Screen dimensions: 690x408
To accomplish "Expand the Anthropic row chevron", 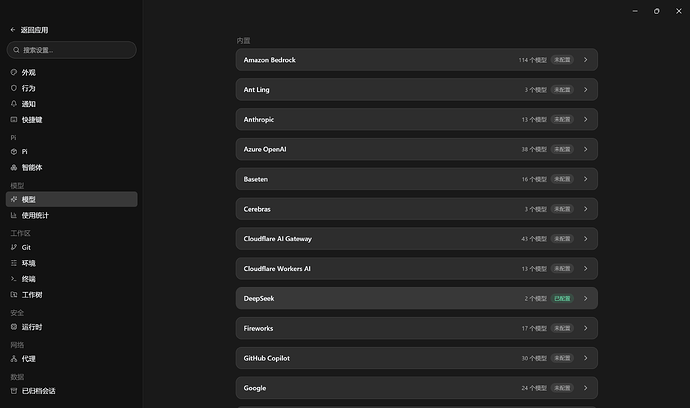I will click(586, 119).
